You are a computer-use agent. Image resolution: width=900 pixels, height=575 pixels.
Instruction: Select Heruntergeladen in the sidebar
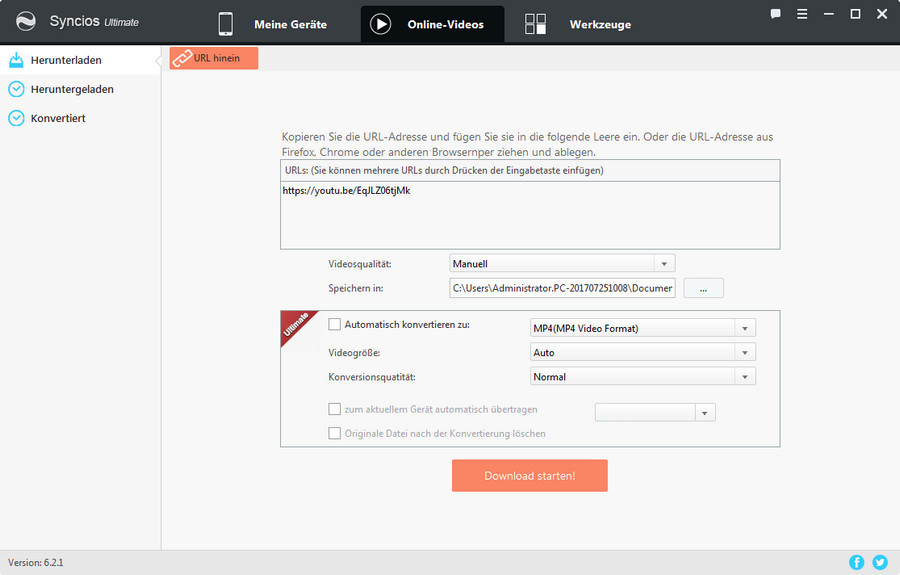pyautogui.click(x=80, y=89)
